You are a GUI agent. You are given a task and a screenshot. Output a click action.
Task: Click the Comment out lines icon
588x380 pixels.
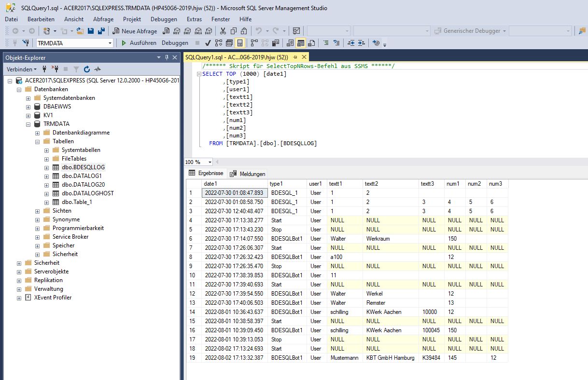point(326,43)
